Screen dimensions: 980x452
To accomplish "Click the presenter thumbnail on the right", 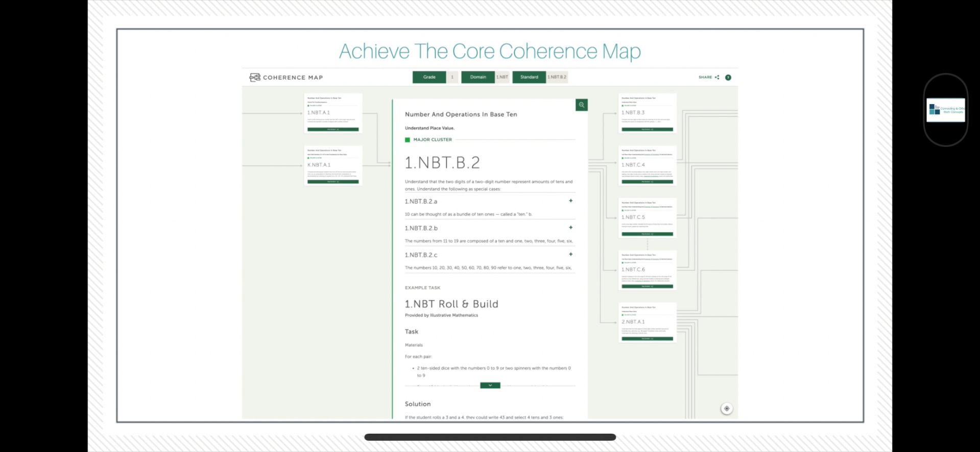I will click(x=946, y=110).
